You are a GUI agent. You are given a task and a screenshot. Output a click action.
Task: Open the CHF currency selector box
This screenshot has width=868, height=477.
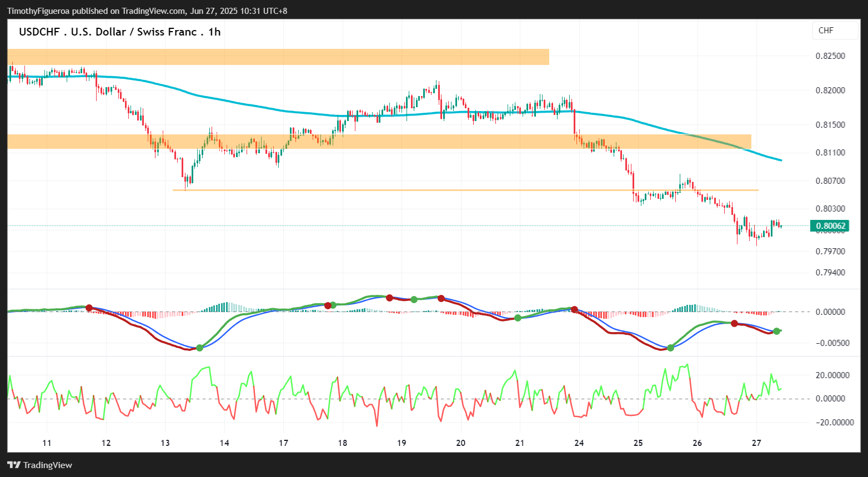[835, 31]
